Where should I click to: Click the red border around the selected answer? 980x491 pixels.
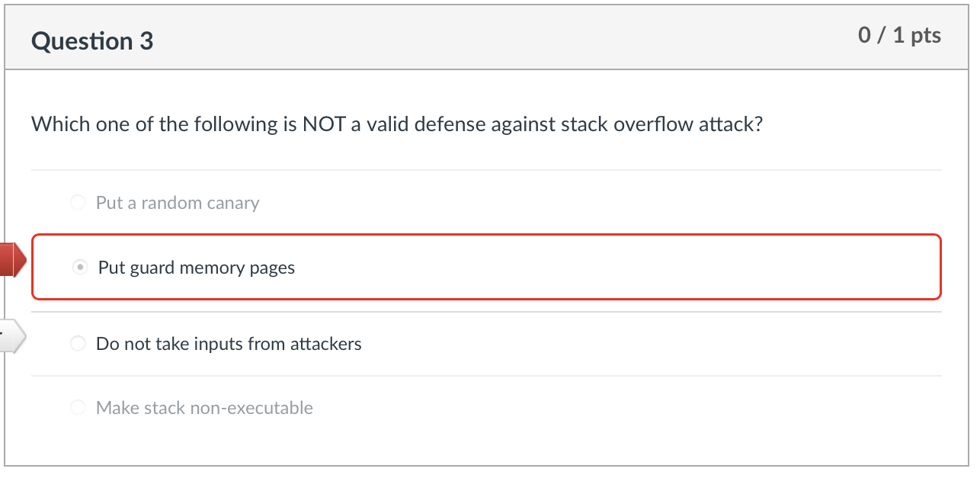488,234
